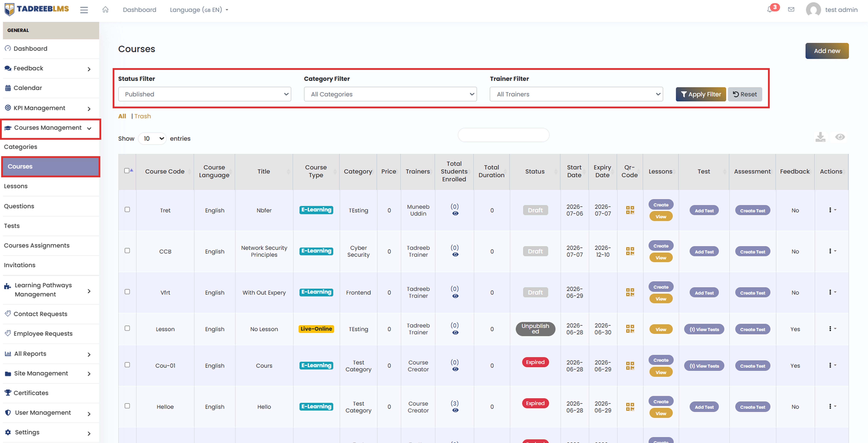Click Add Test for Tret course
The height and width of the screenshot is (443, 868).
(704, 210)
